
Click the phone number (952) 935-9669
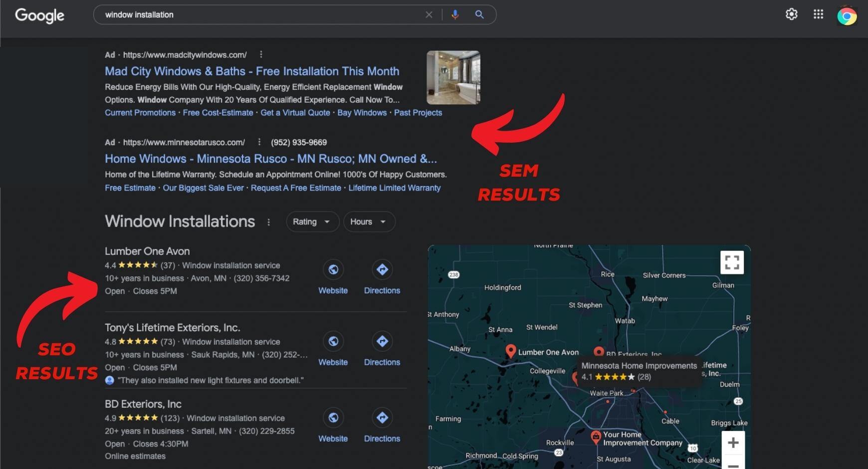click(x=299, y=142)
